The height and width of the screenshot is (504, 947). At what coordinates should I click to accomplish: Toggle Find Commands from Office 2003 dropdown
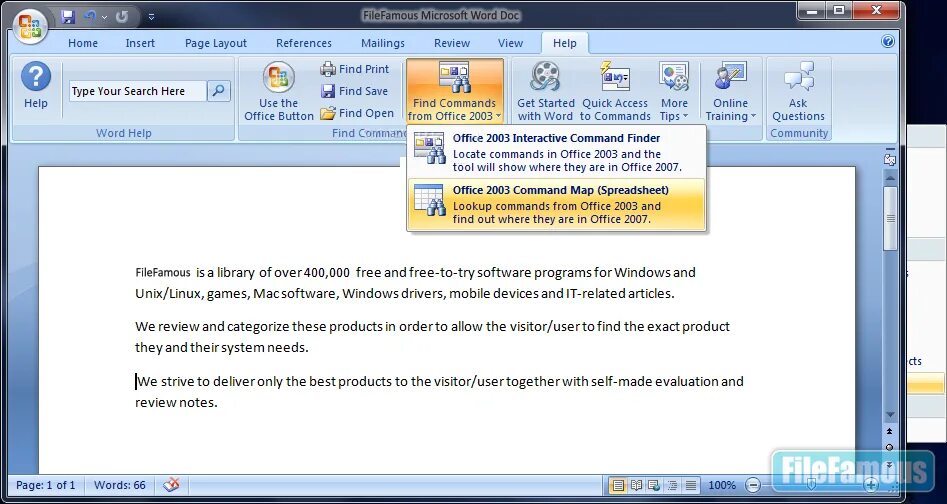pyautogui.click(x=455, y=91)
